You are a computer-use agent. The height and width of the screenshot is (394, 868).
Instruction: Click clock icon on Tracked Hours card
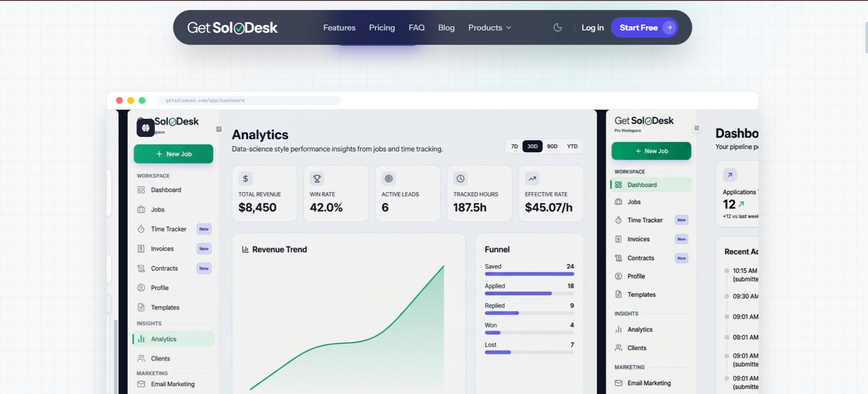(460, 179)
